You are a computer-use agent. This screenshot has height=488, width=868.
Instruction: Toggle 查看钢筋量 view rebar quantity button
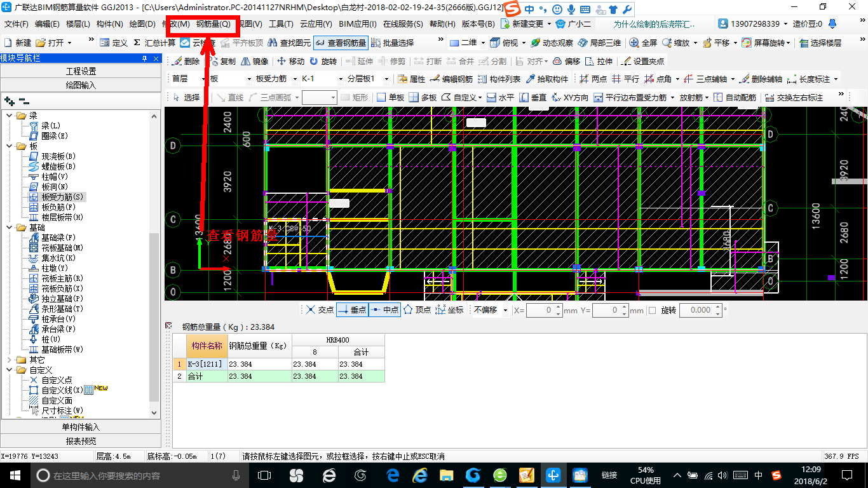(x=341, y=43)
